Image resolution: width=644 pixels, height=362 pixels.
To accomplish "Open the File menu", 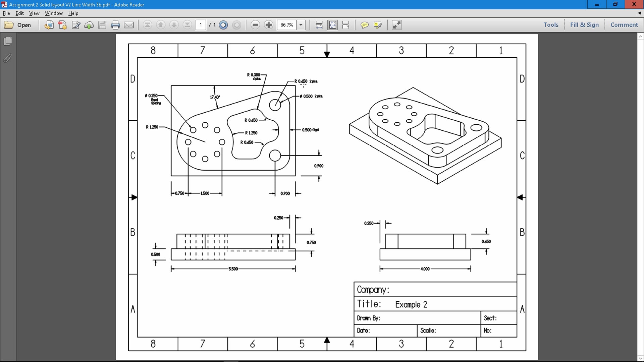I will (6, 13).
